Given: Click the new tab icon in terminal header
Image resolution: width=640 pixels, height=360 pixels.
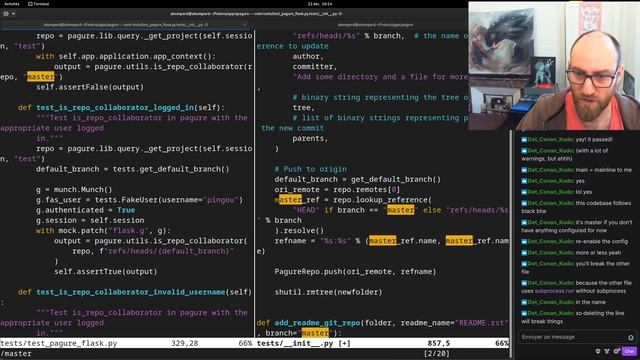Looking at the screenshot, I should click(x=6, y=13).
